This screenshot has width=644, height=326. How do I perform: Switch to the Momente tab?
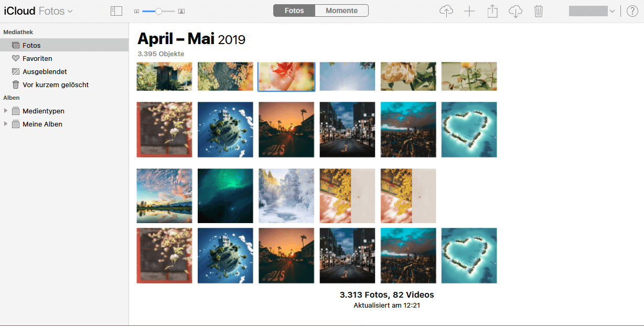[341, 10]
